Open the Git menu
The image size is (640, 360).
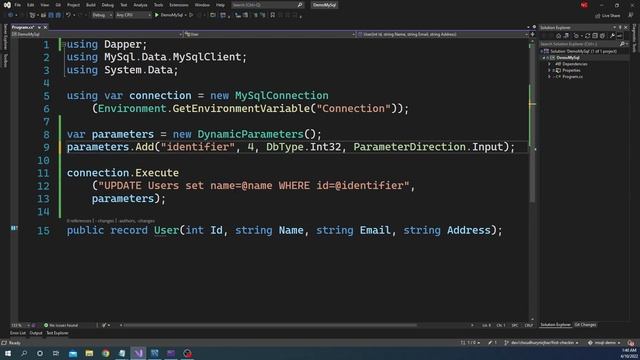point(58,5)
